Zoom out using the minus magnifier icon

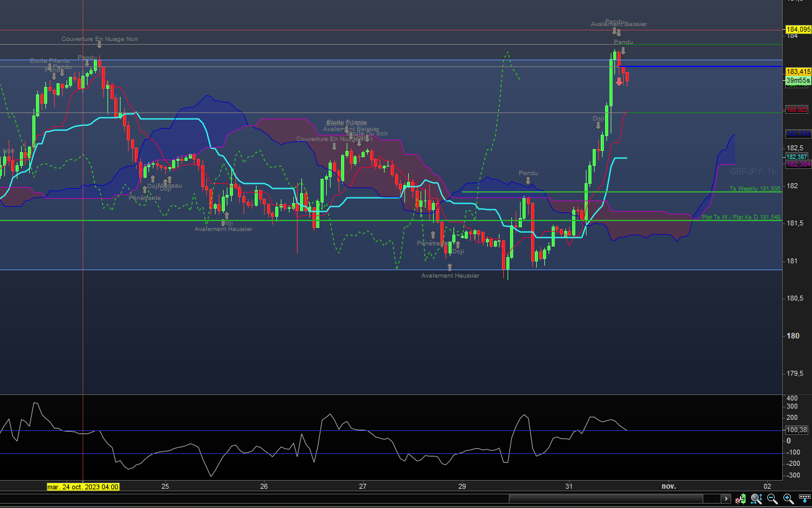point(772,499)
